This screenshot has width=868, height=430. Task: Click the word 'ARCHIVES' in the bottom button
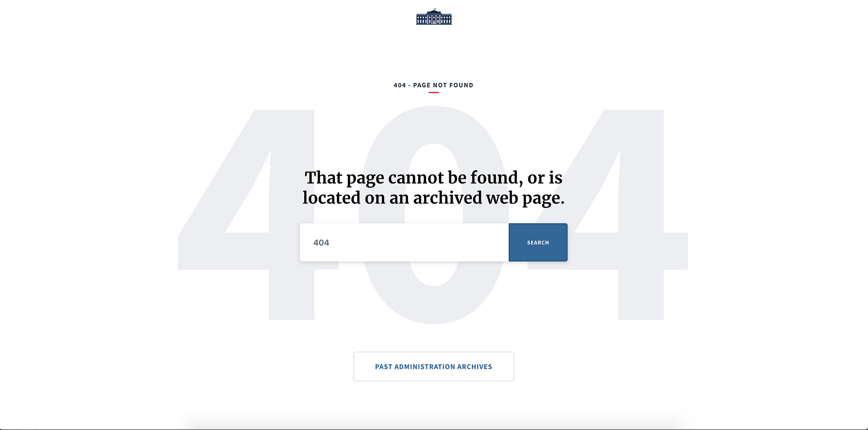tap(474, 367)
